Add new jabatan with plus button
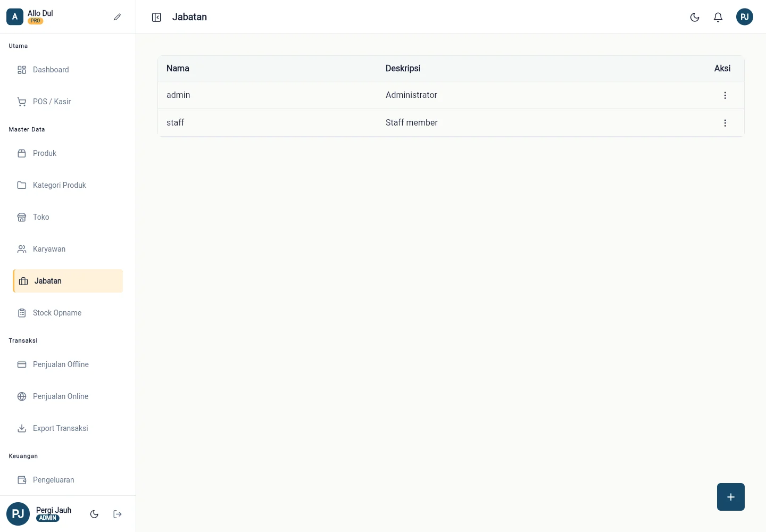Screen dimensions: 766x532 click(731, 497)
